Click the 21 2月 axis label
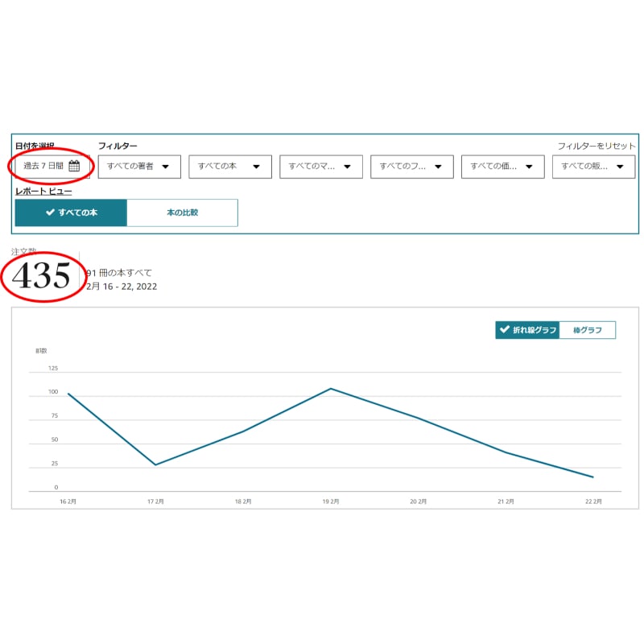Image resolution: width=644 pixels, height=644 pixels. coord(506,502)
